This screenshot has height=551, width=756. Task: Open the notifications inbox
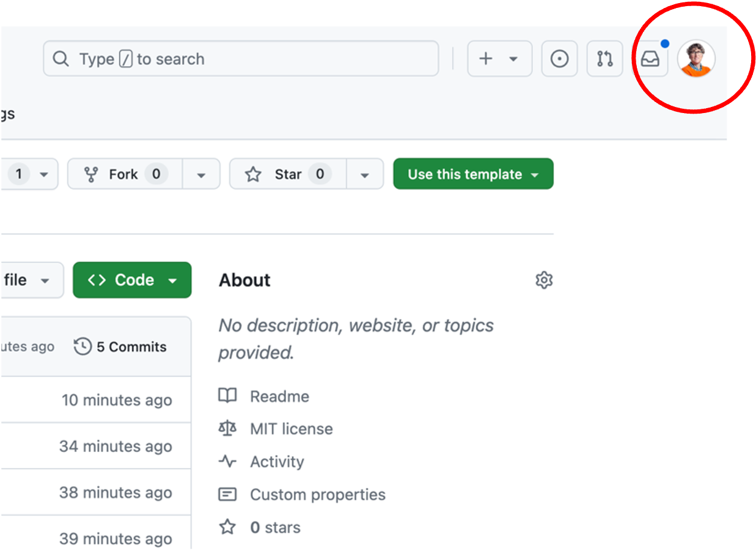tap(649, 59)
